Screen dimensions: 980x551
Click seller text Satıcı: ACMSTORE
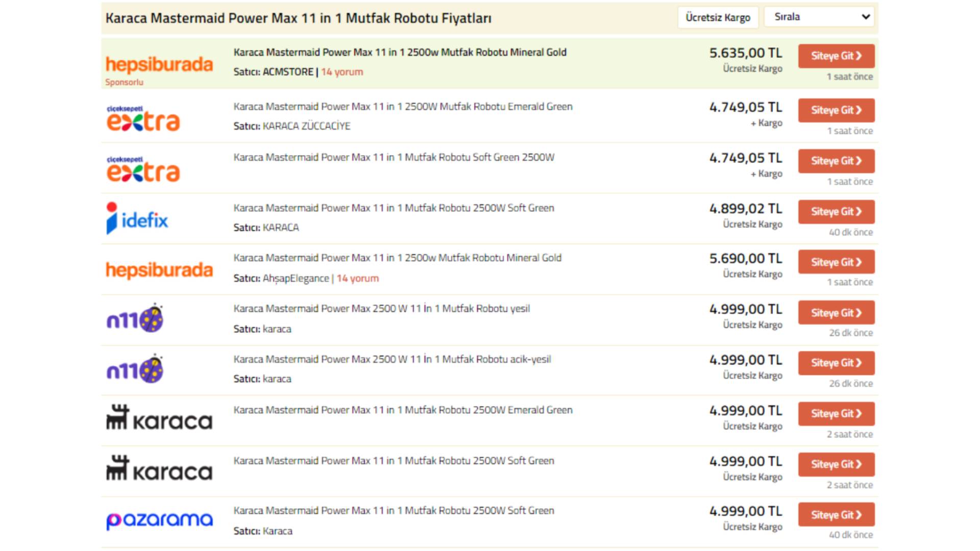pyautogui.click(x=274, y=72)
